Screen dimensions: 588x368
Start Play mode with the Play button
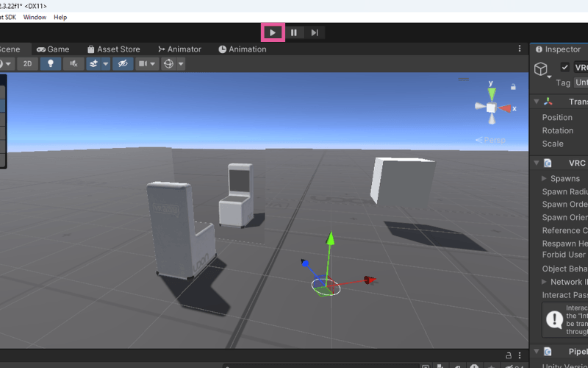[273, 32]
